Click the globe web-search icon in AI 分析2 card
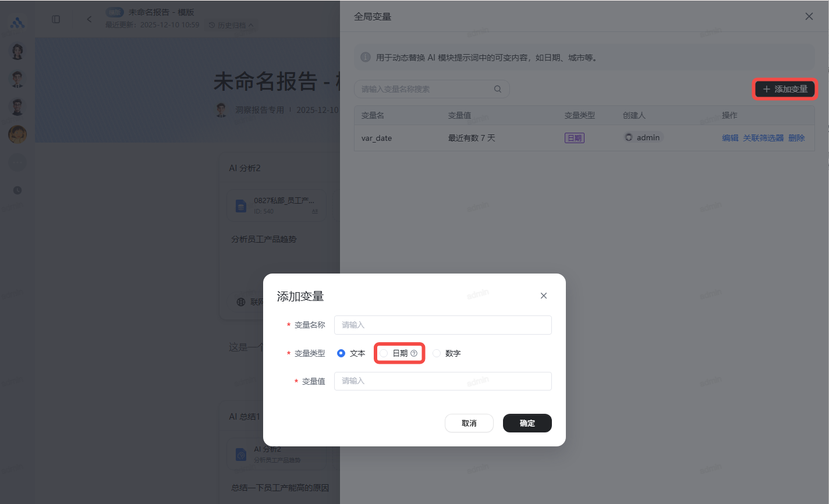Screen dimensions: 829x504 pos(241,302)
